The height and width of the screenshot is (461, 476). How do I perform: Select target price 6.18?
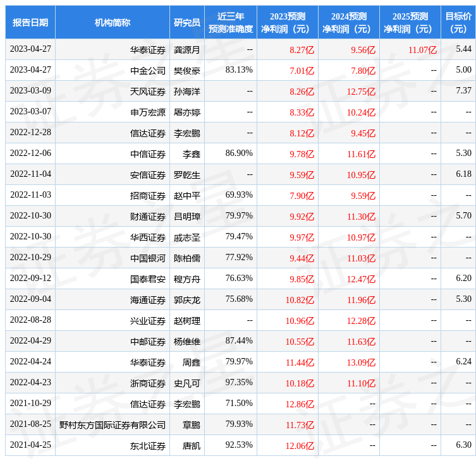tap(463, 174)
